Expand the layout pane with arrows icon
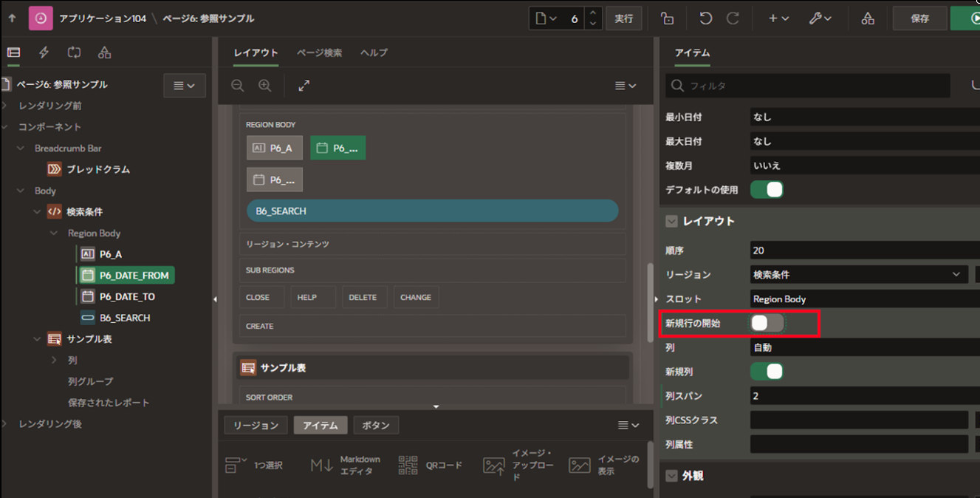 304,86
